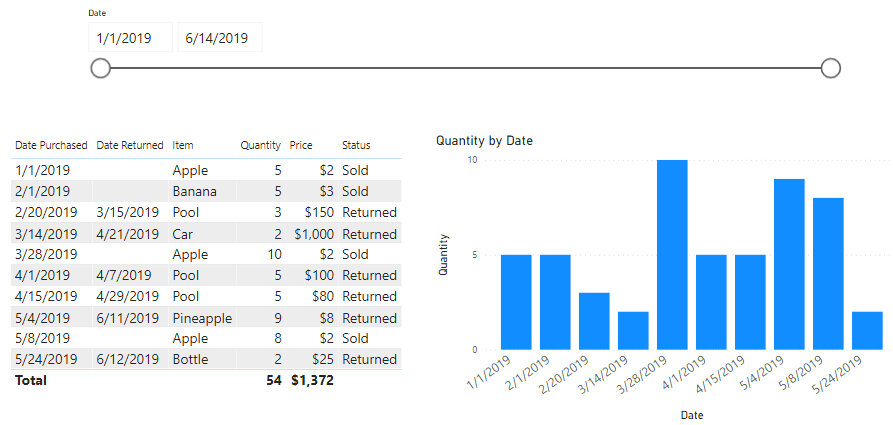Click the $1,000 price cell
The height and width of the screenshot is (425, 893).
[314, 234]
